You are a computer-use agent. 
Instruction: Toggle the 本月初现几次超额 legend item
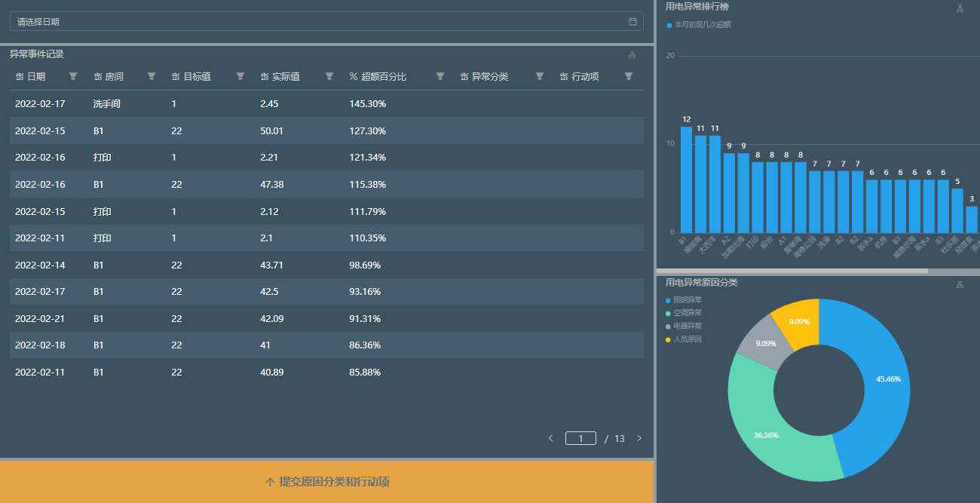click(702, 25)
